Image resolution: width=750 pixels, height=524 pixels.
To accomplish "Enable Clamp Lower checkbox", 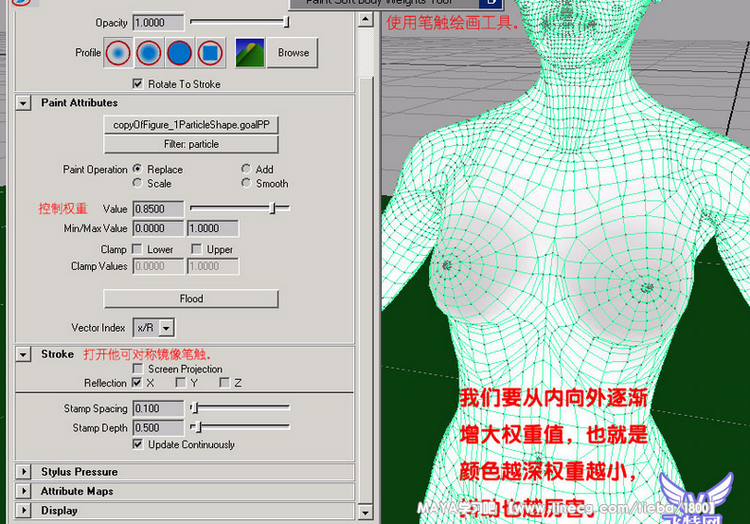I will pyautogui.click(x=138, y=249).
